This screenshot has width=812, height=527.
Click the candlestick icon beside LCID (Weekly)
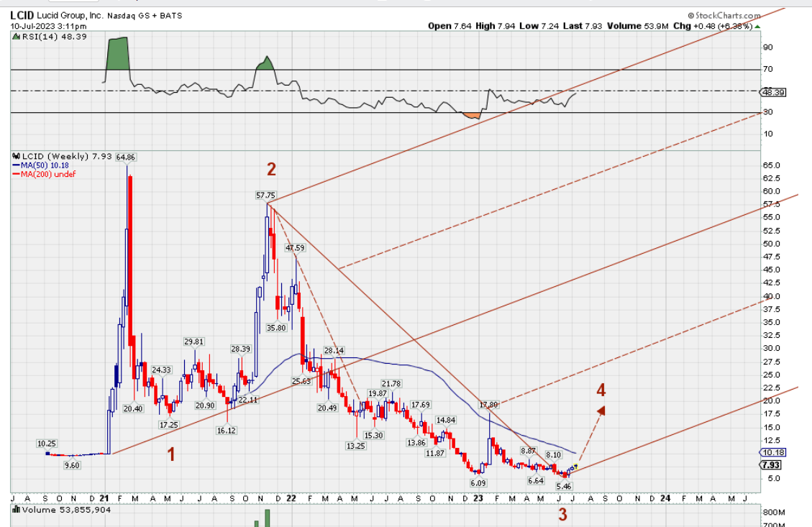pyautogui.click(x=14, y=156)
